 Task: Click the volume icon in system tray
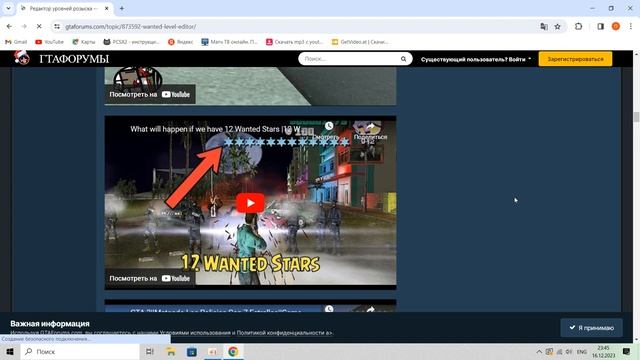[x=569, y=351]
